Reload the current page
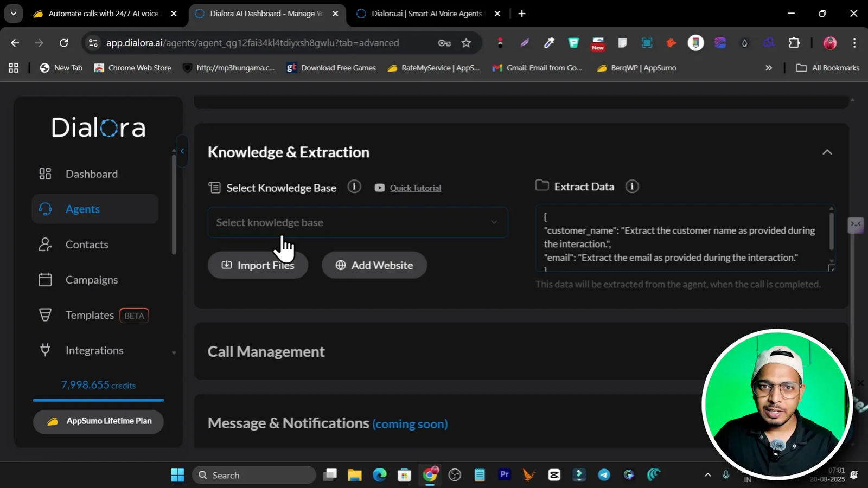Viewport: 868px width, 488px height. click(x=64, y=43)
